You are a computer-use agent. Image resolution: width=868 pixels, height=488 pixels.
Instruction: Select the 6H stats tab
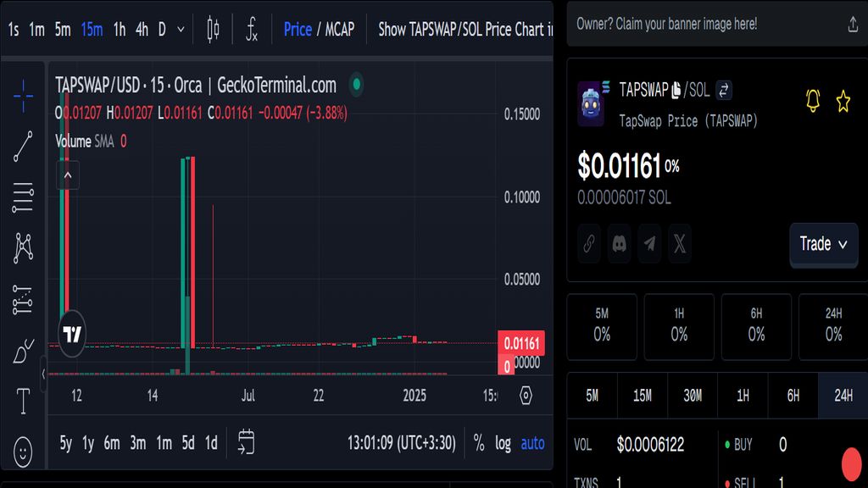coord(793,395)
